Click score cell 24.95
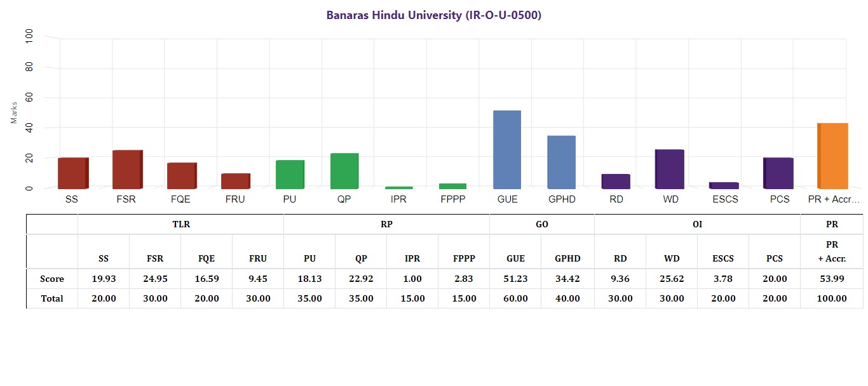 pos(155,279)
